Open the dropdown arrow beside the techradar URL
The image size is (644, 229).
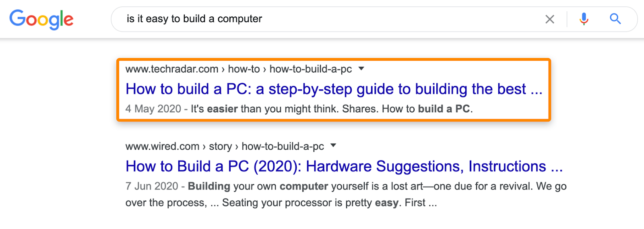coord(361,69)
